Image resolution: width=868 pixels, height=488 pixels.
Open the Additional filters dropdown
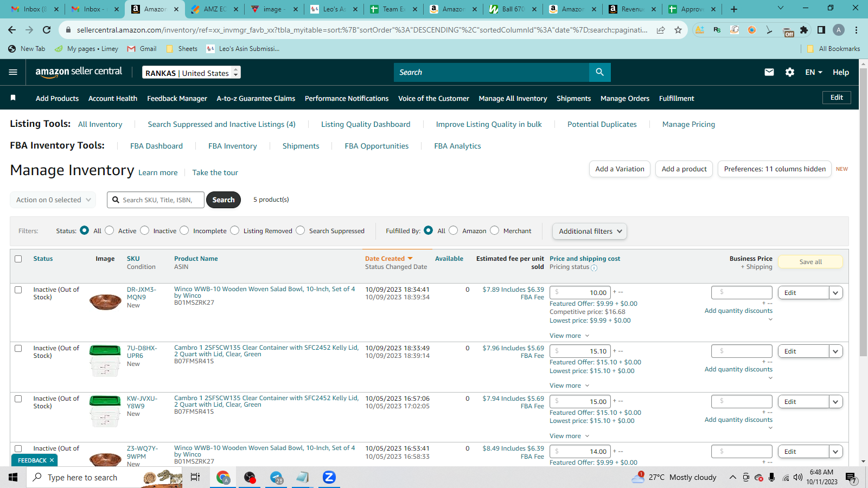(x=590, y=231)
